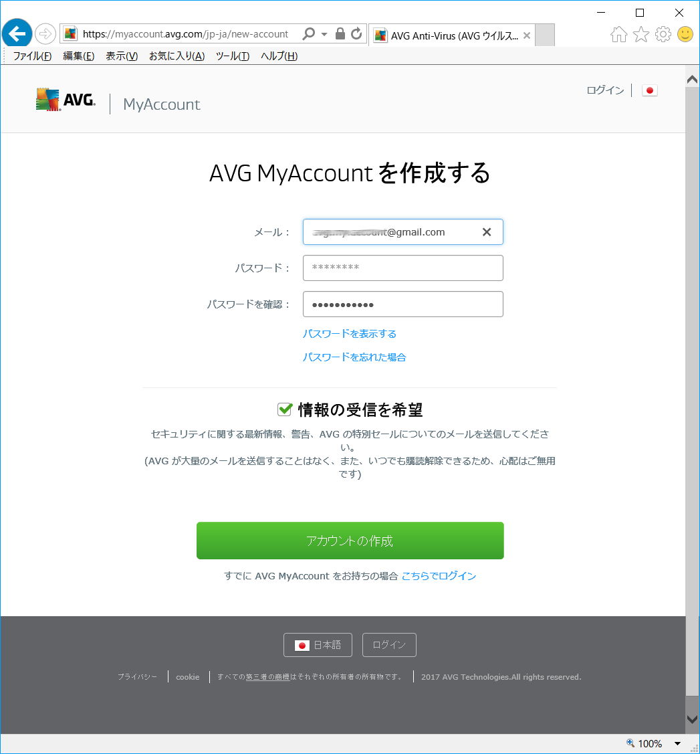This screenshot has height=754, width=700.
Task: Open the Tools gear icon
Action: coord(663,34)
